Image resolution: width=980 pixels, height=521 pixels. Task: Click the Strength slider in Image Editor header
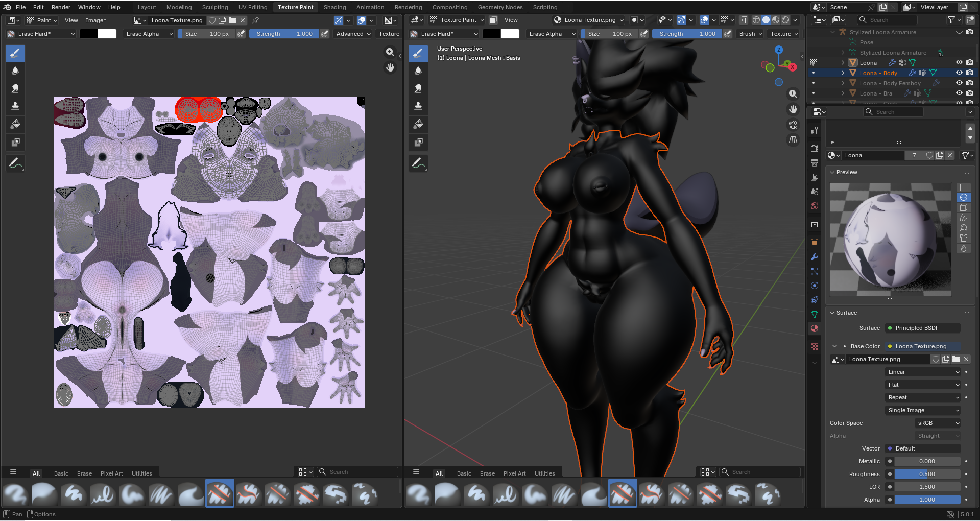pyautogui.click(x=284, y=34)
